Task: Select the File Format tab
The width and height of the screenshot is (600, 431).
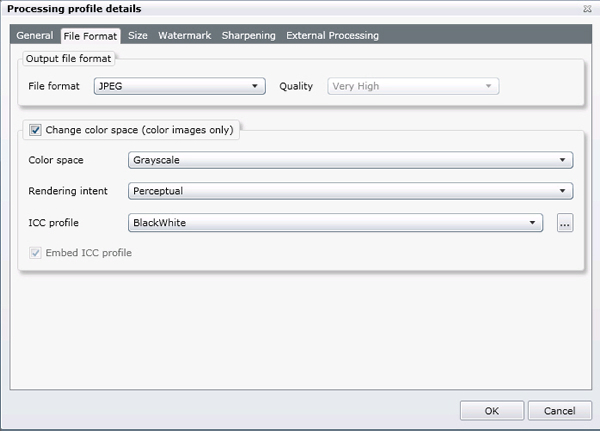Action: 90,36
